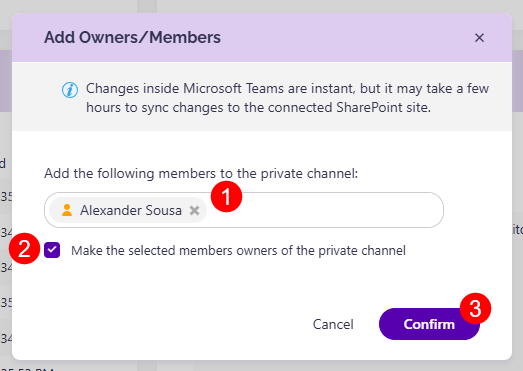Uncheck make selected members owners checkbox
The image size is (523, 371).
click(x=52, y=250)
